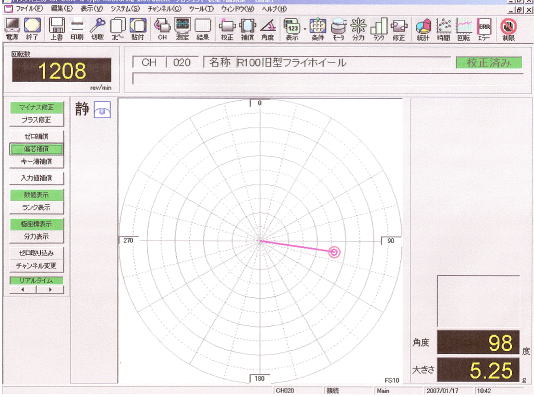Click the チャンネル変更 channel-change button
This screenshot has height=397, width=534.
point(36,266)
